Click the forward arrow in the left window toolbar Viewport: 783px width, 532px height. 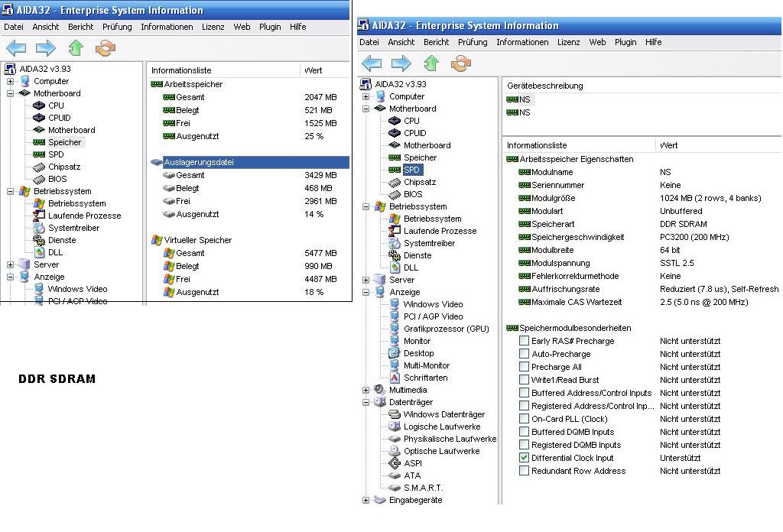(x=46, y=48)
